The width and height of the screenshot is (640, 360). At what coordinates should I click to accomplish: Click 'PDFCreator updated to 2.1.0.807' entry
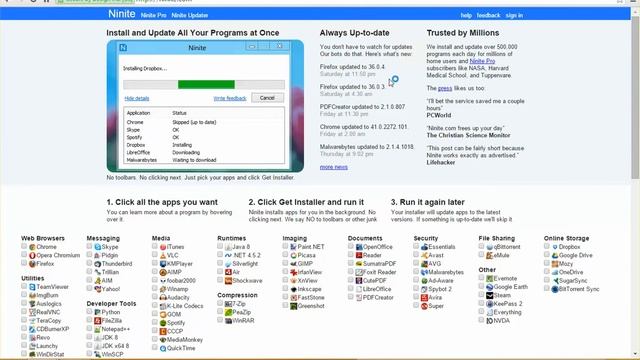[x=362, y=107]
